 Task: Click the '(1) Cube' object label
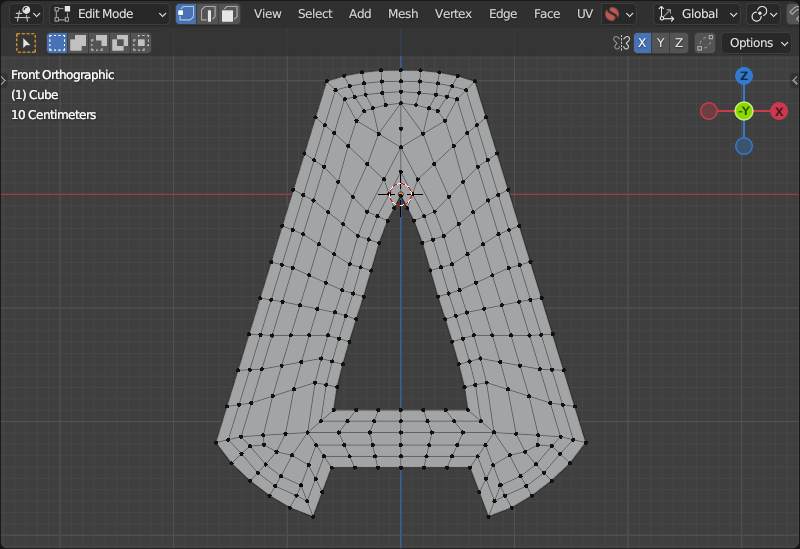pyautogui.click(x=35, y=95)
